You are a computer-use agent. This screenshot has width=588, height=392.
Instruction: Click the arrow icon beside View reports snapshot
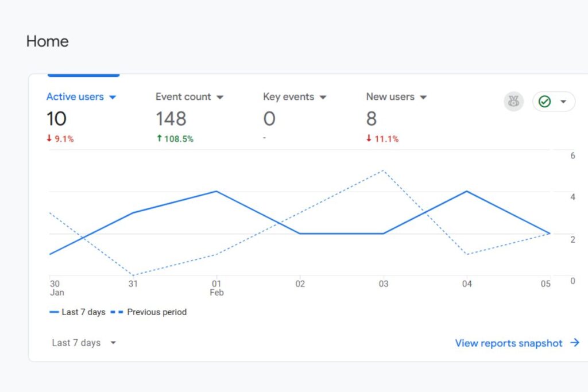pyautogui.click(x=574, y=343)
